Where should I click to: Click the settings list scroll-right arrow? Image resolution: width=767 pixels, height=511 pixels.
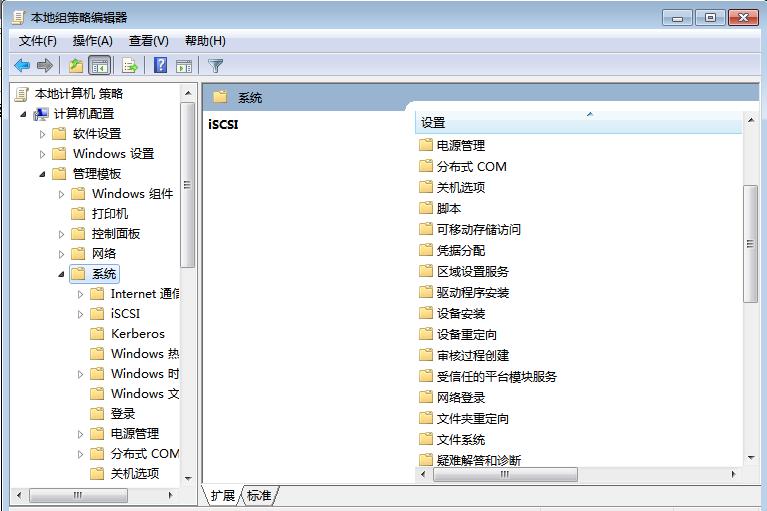(733, 474)
